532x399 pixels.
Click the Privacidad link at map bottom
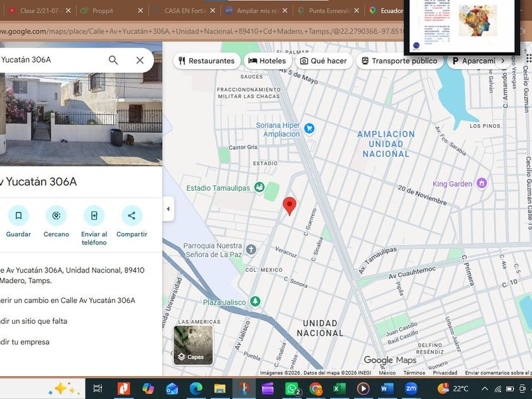point(445,372)
